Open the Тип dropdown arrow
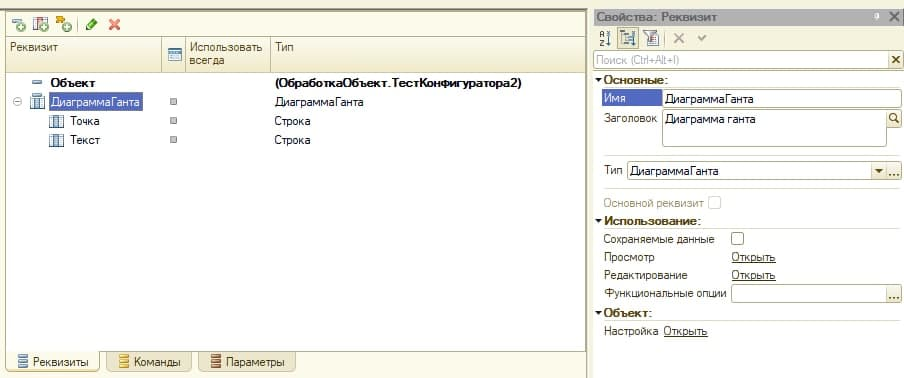The height and width of the screenshot is (378, 904). (879, 171)
